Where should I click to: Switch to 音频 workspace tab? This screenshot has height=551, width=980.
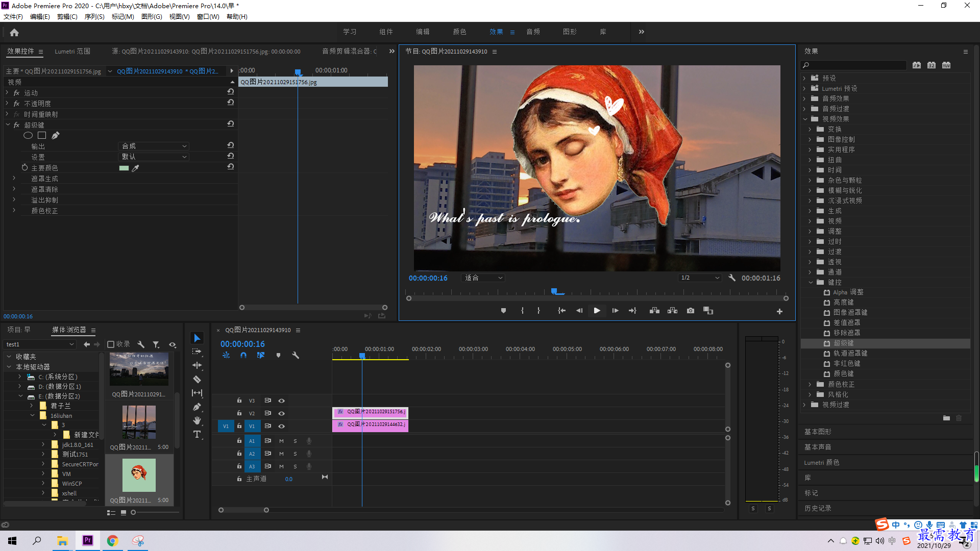[x=533, y=32]
